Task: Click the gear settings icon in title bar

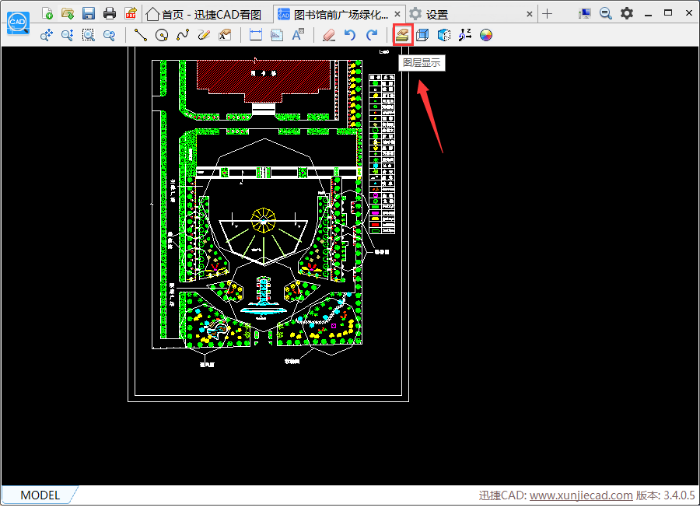Action: point(627,13)
